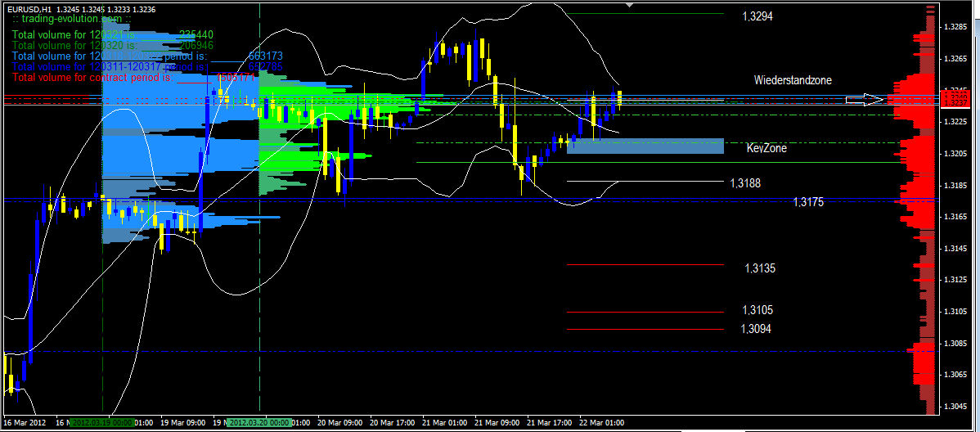
Task: Select the 1,3094 price label
Action: 756,329
